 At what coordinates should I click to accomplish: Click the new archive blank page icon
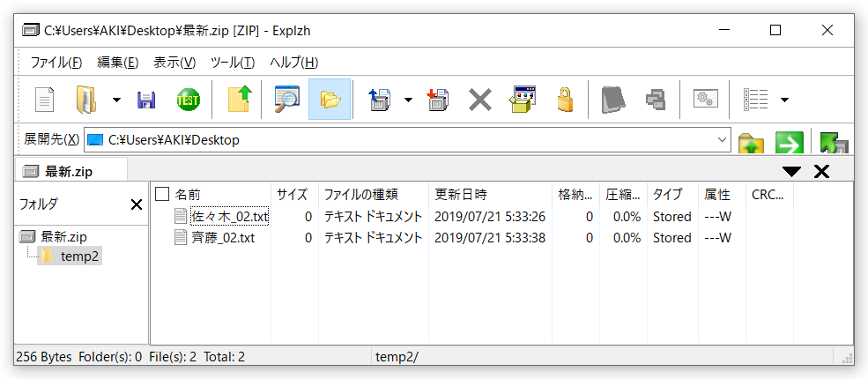[45, 100]
